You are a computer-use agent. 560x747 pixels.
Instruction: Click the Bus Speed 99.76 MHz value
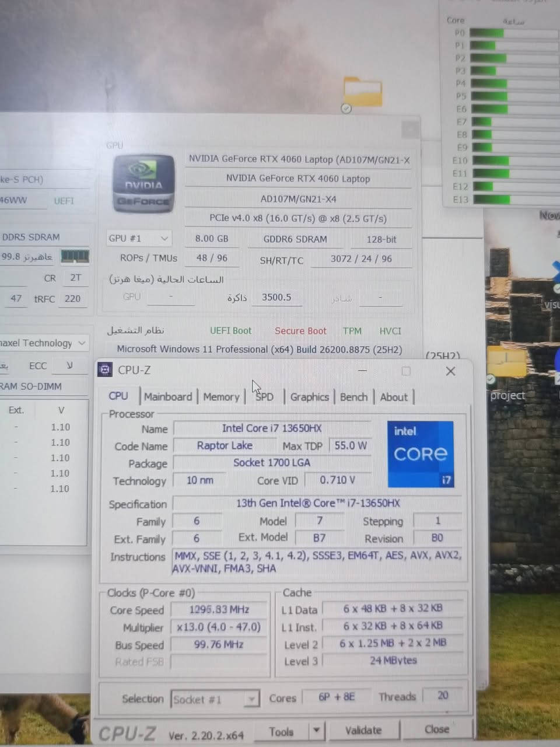[x=219, y=645]
